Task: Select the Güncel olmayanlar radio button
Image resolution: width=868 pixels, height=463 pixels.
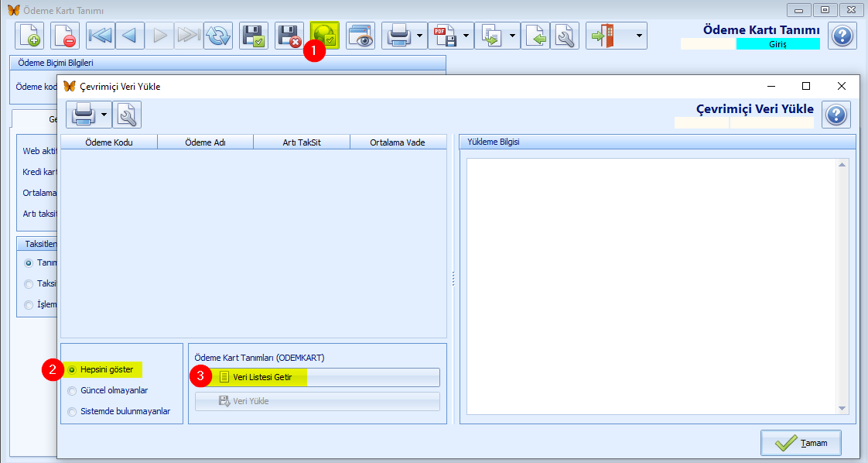Action: click(72, 391)
